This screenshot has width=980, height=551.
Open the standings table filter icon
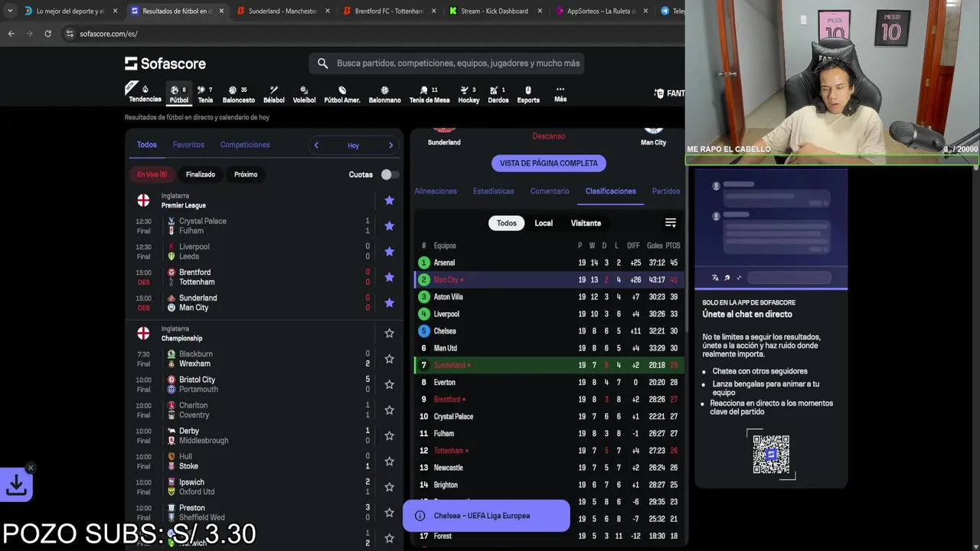coord(670,223)
